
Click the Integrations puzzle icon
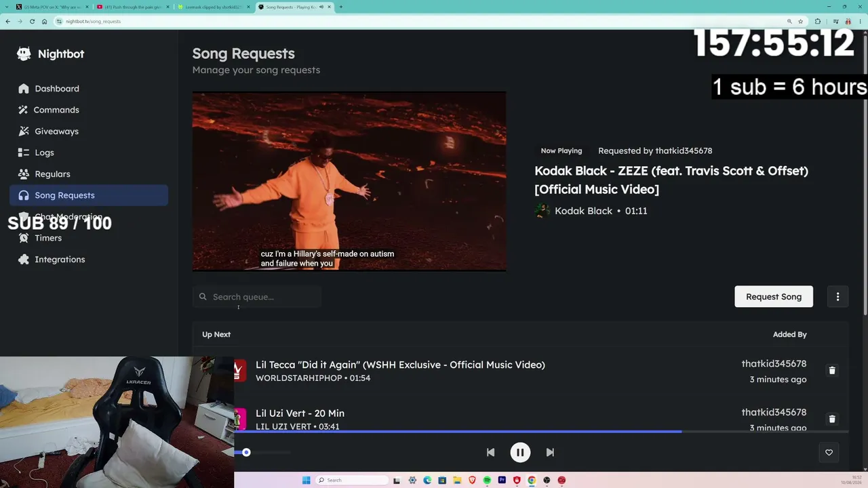pos(24,259)
